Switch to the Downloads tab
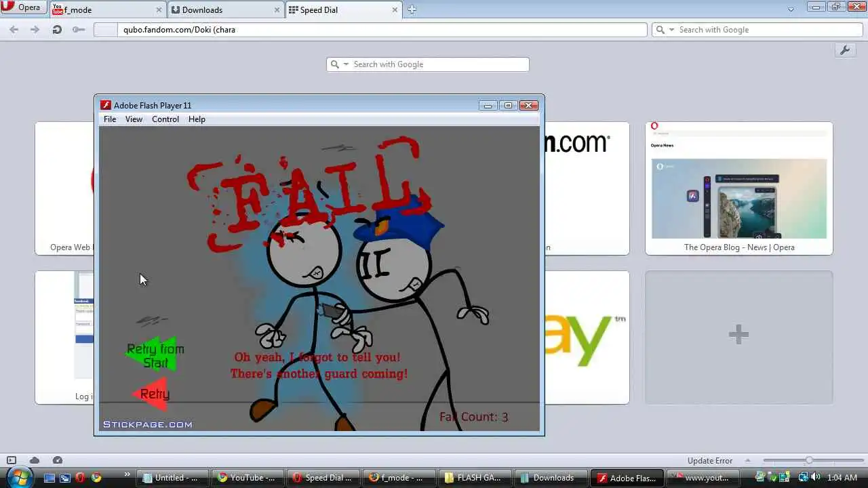This screenshot has height=488, width=868. tap(226, 9)
